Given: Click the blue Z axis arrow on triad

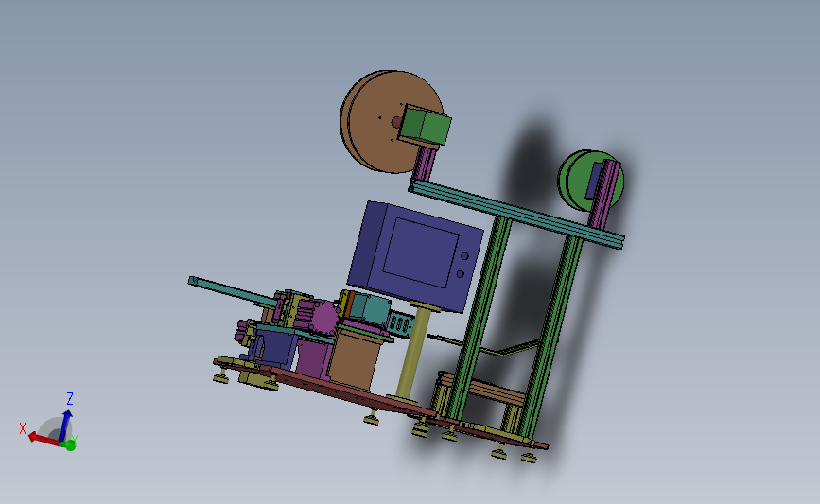Looking at the screenshot, I should [66, 424].
